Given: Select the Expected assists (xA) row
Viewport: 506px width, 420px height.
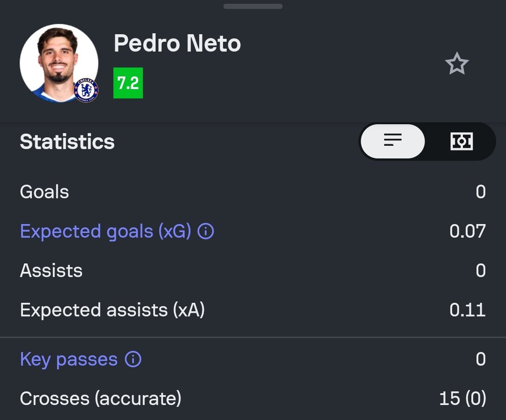Looking at the screenshot, I should point(253,310).
